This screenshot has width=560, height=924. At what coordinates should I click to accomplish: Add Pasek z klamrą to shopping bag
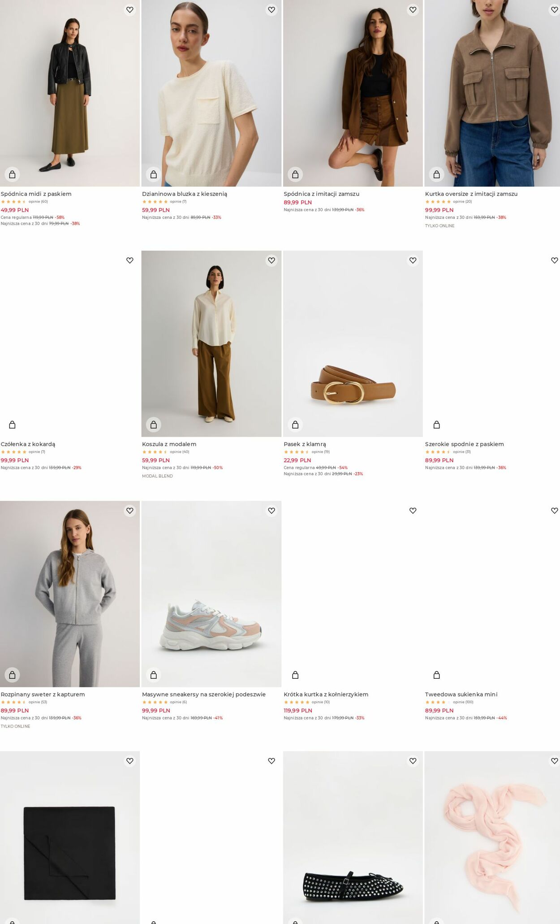pos(295,425)
